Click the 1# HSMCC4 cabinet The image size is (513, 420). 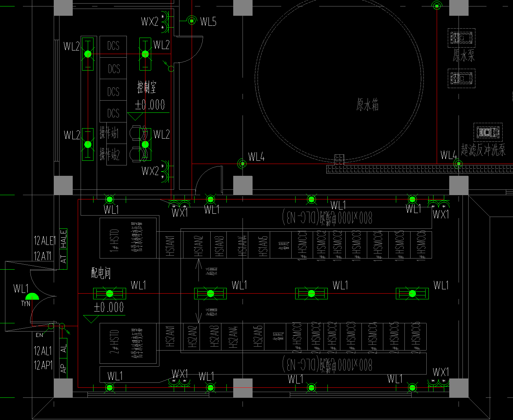tap(378, 245)
